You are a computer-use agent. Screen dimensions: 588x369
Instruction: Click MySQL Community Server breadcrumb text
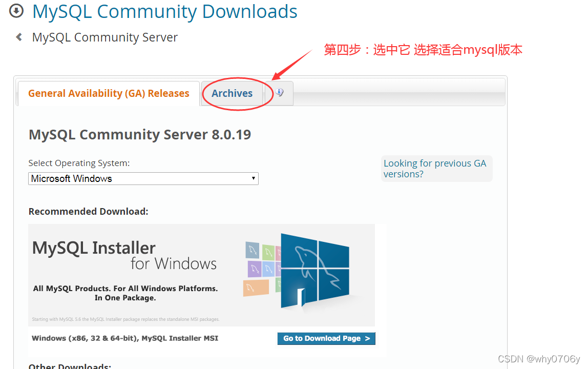point(104,37)
